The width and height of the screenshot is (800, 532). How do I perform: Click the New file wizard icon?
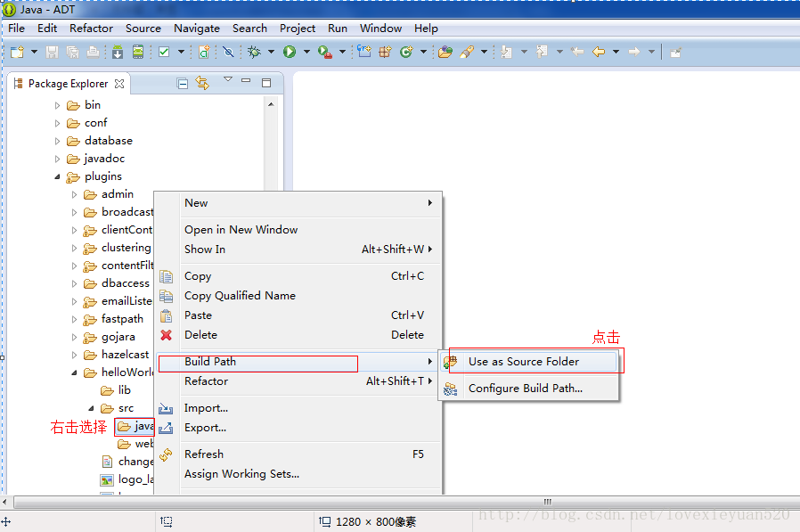[x=17, y=52]
